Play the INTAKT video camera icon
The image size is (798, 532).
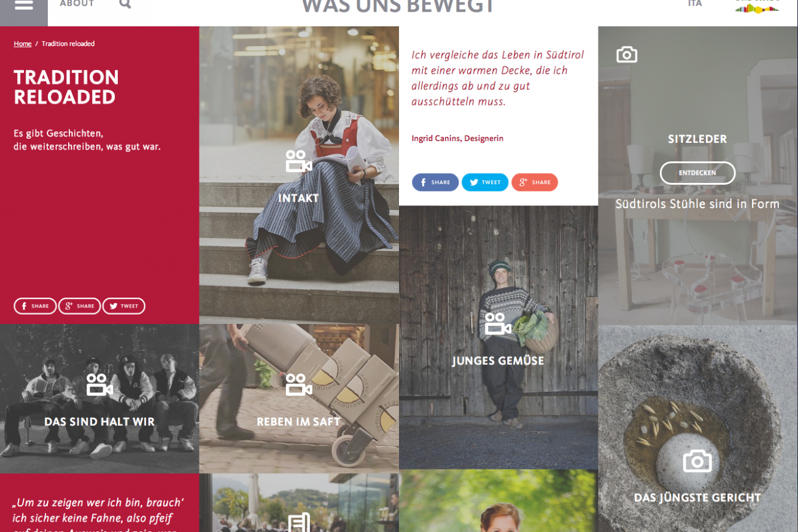tap(299, 161)
